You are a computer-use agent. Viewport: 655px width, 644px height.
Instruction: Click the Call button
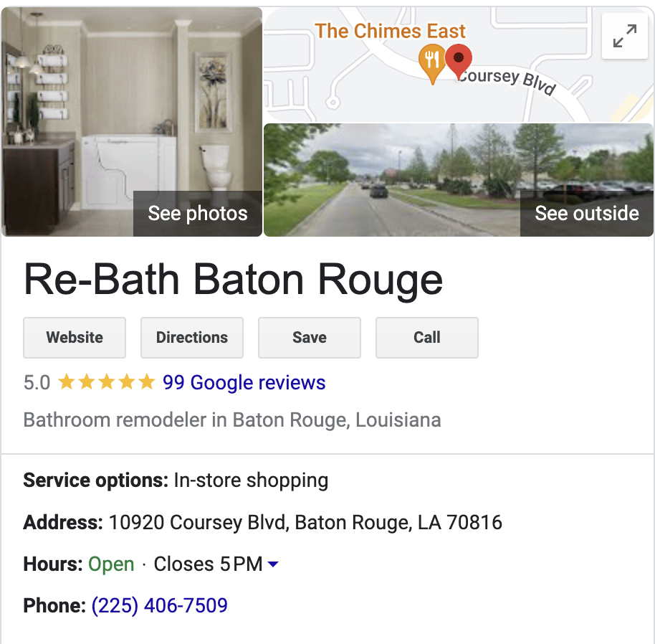[x=427, y=338]
